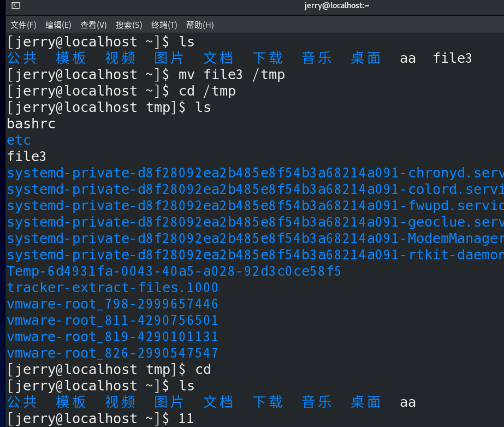The width and height of the screenshot is (504, 427).
Task: Click '桌面' in the last ls output
Action: click(x=366, y=402)
